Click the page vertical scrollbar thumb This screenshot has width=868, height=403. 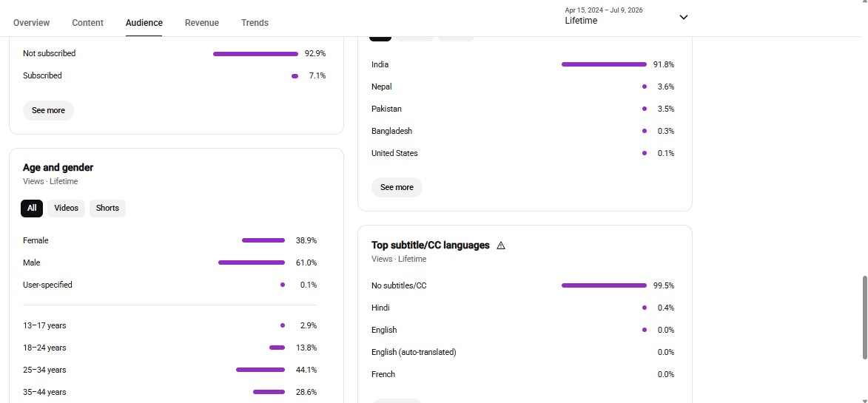865,318
